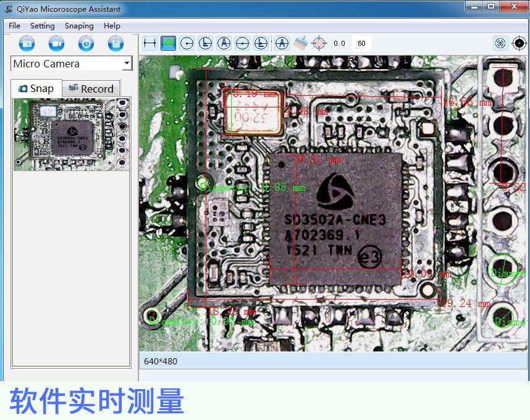
Task: Open the Help menu
Action: [112, 26]
